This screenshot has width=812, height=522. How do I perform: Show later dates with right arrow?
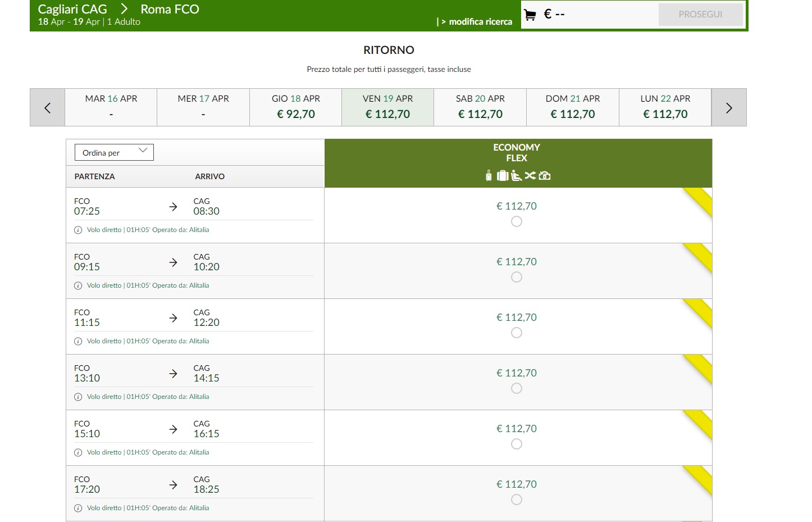tap(728, 107)
